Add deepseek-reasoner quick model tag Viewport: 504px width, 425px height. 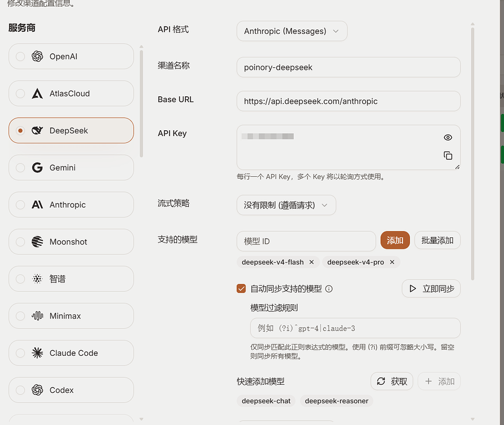coord(337,401)
